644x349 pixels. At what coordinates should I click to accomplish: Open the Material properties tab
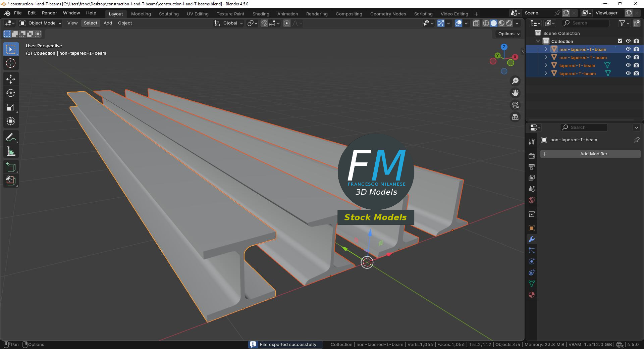coord(532,295)
